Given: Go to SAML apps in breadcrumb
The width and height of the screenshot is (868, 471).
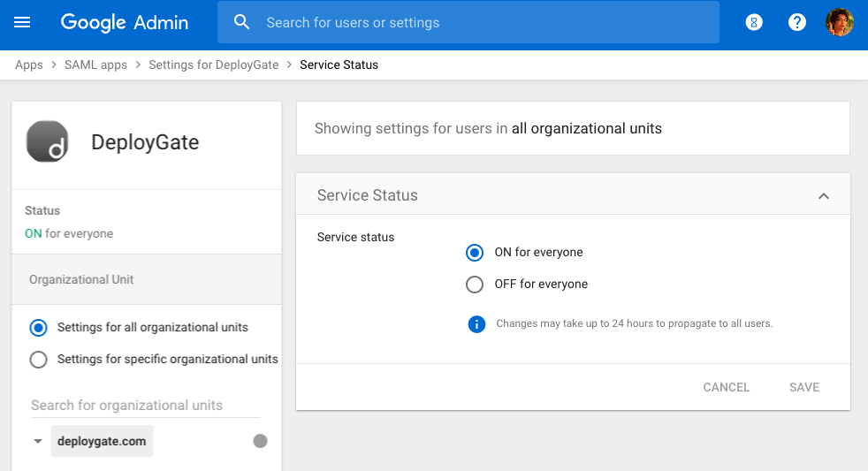Looking at the screenshot, I should pos(95,65).
